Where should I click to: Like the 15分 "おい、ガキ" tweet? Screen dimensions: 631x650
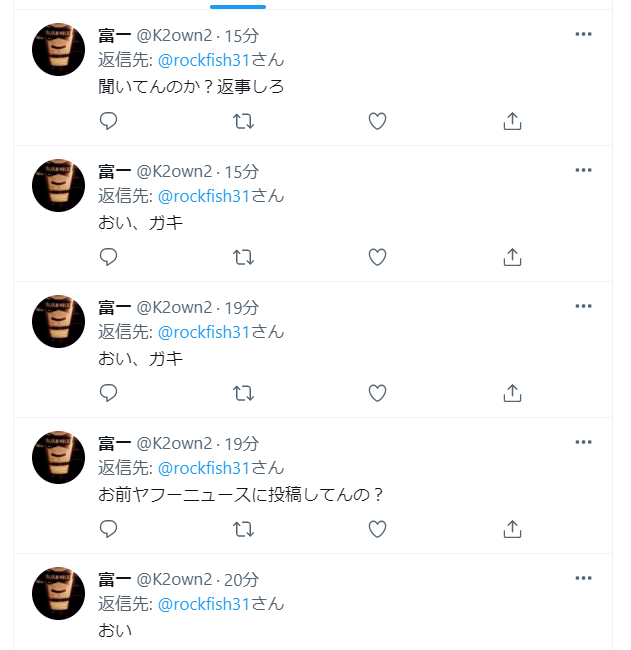377,257
